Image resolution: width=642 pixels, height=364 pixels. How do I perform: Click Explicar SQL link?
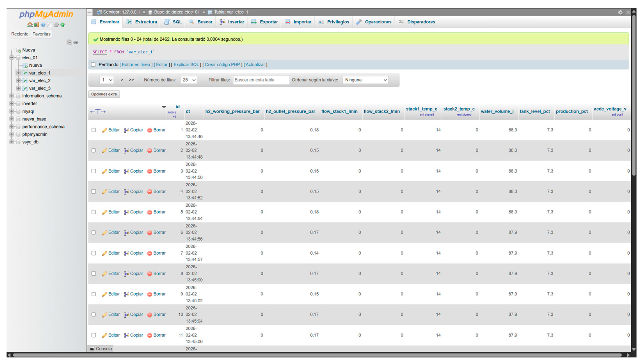click(186, 65)
